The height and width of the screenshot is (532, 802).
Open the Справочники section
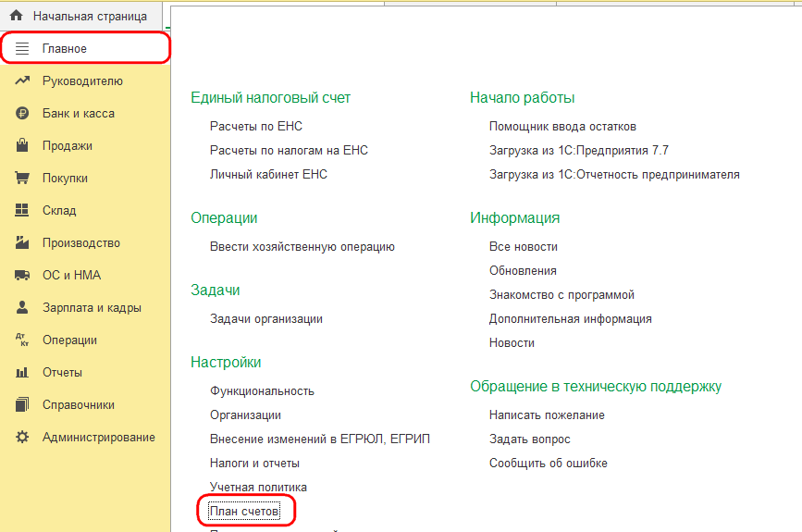(79, 404)
